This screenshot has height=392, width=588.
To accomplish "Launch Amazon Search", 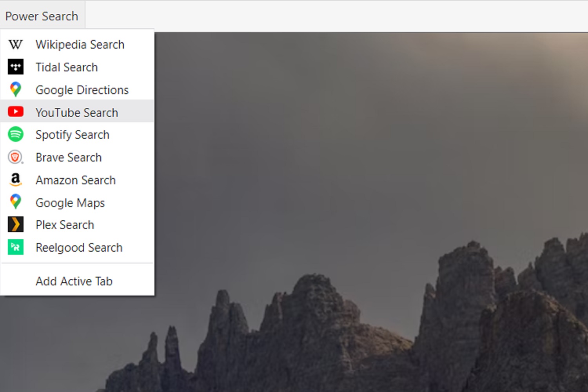I will pyautogui.click(x=76, y=180).
